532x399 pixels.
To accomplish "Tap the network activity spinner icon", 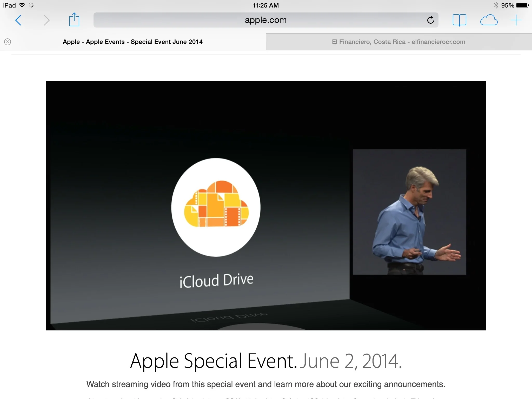I will (x=31, y=5).
